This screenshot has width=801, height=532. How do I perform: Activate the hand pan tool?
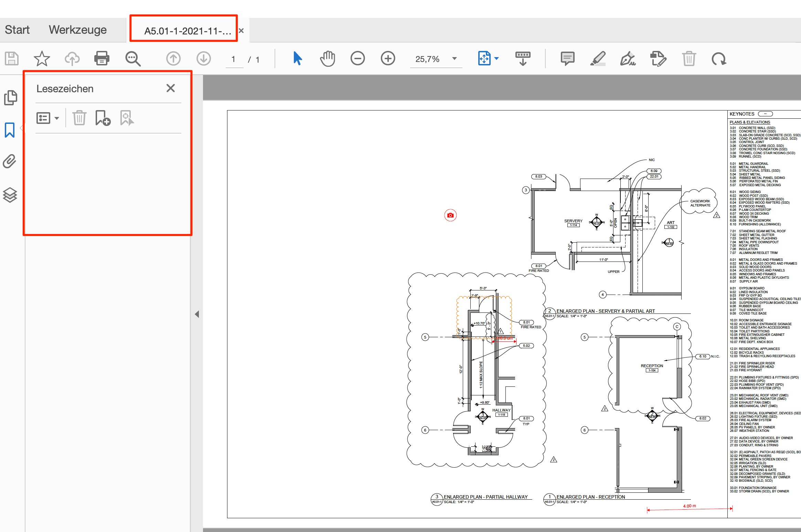pyautogui.click(x=328, y=58)
